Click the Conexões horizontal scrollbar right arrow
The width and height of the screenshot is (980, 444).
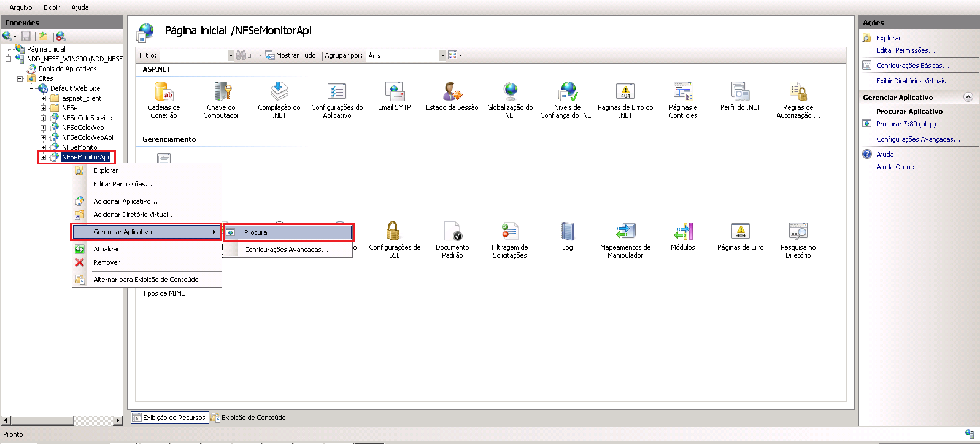click(118, 421)
